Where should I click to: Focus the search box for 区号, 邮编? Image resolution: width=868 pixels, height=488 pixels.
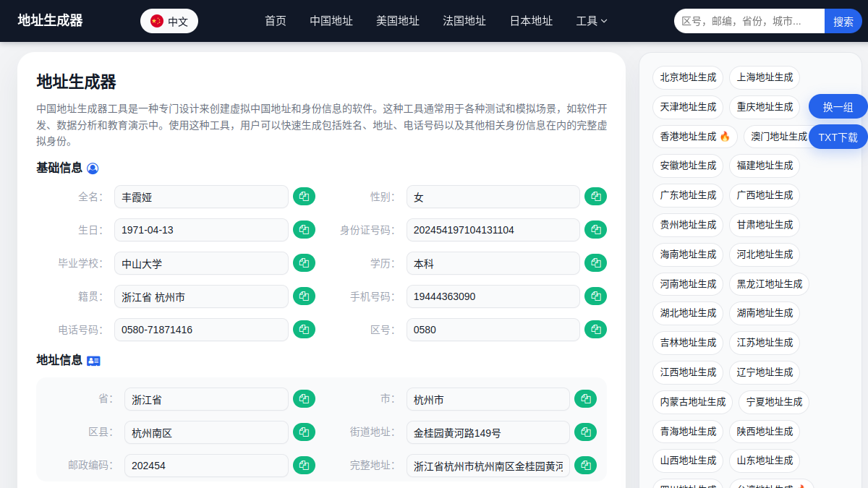coord(749,22)
